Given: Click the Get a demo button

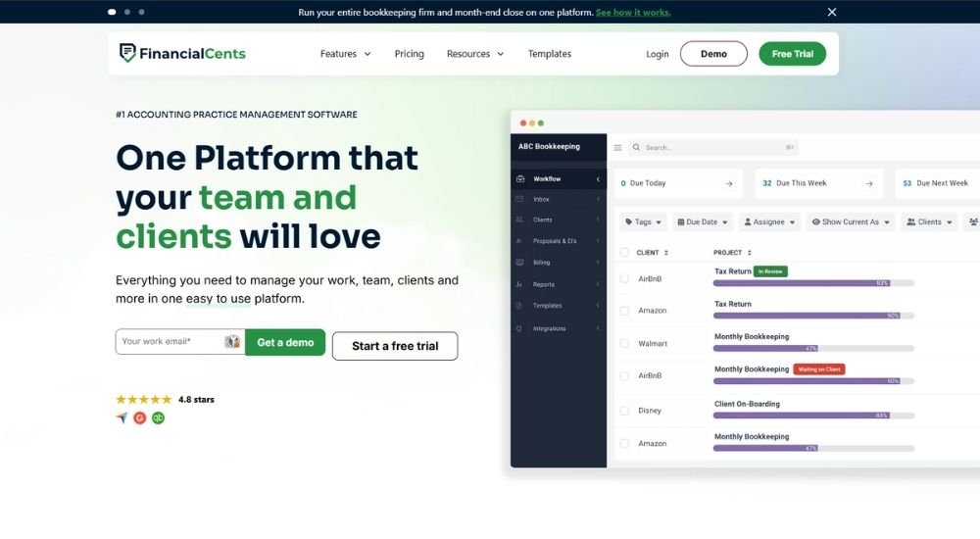Looking at the screenshot, I should [285, 342].
